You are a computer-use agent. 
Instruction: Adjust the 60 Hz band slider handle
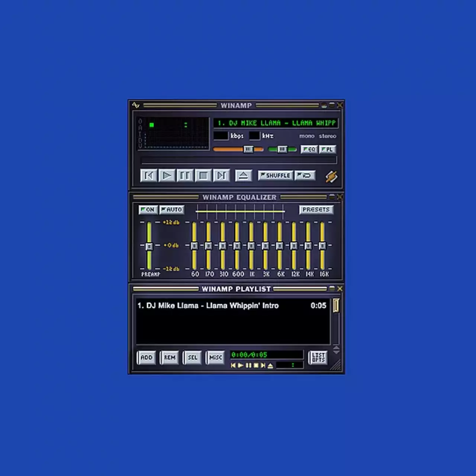tap(194, 246)
